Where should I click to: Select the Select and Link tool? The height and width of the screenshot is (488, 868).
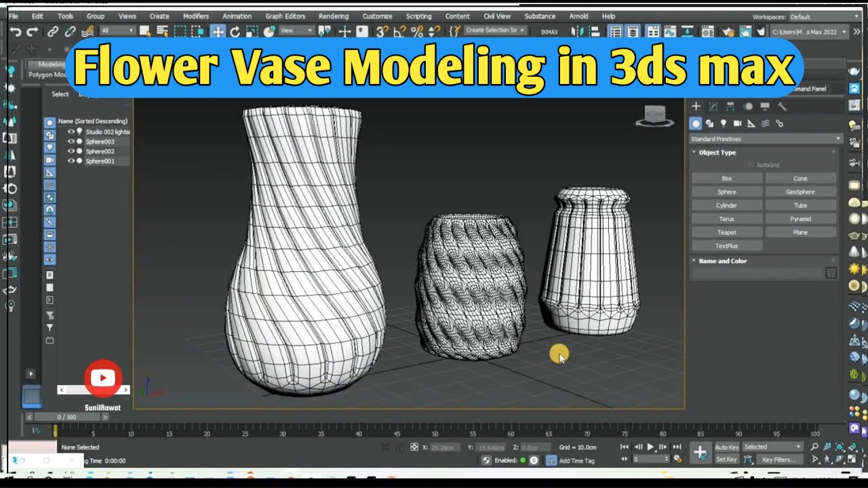tap(53, 31)
